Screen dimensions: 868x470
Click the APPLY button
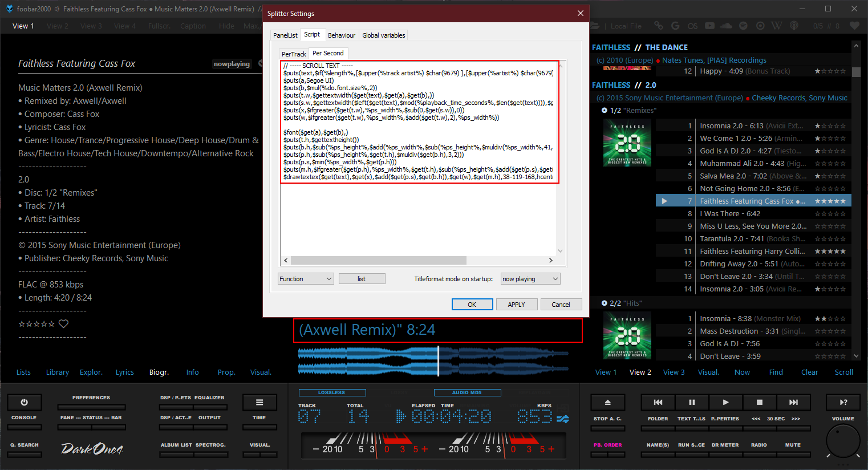point(517,305)
